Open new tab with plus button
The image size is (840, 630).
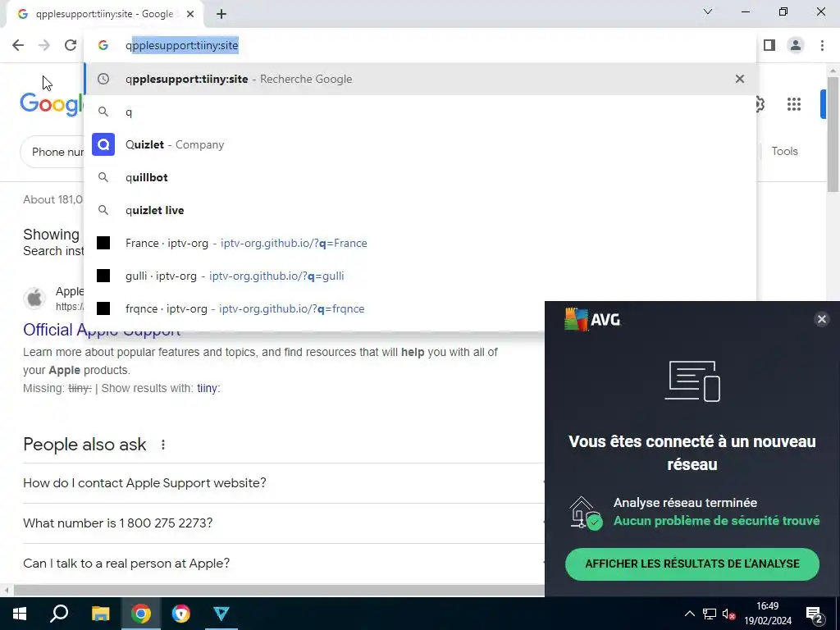pos(221,14)
